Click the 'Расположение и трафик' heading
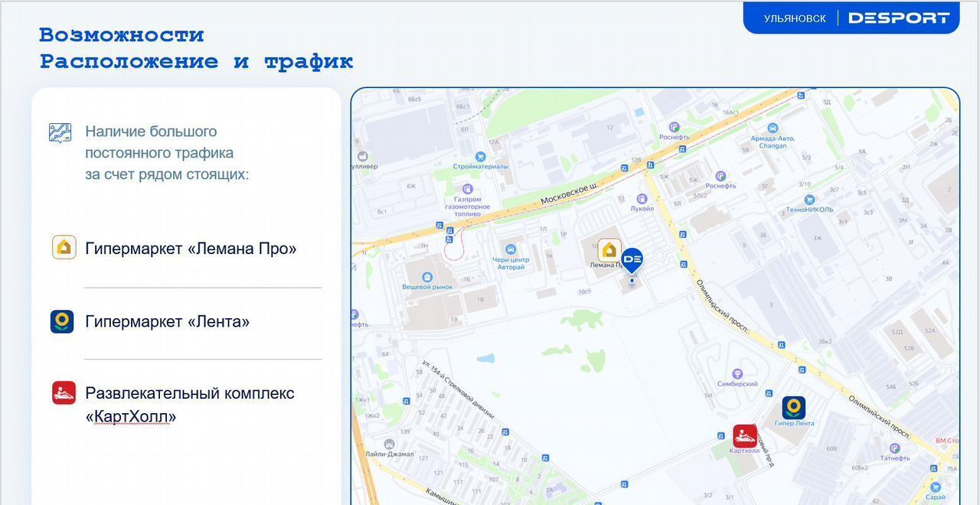The height and width of the screenshot is (505, 980). [197, 61]
